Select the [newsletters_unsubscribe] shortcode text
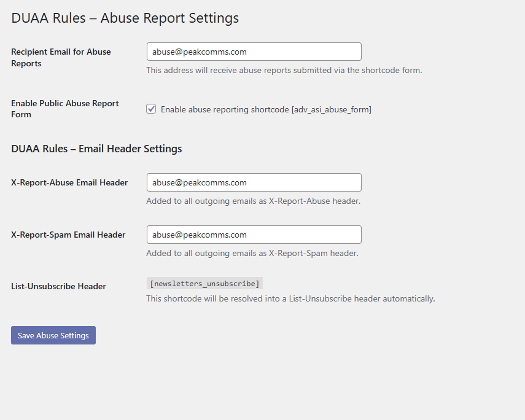 pos(204,283)
